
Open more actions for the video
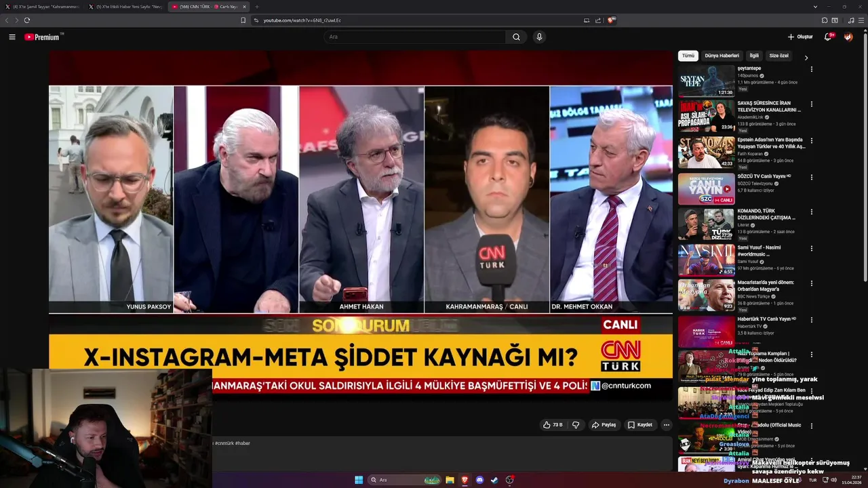pos(666,425)
